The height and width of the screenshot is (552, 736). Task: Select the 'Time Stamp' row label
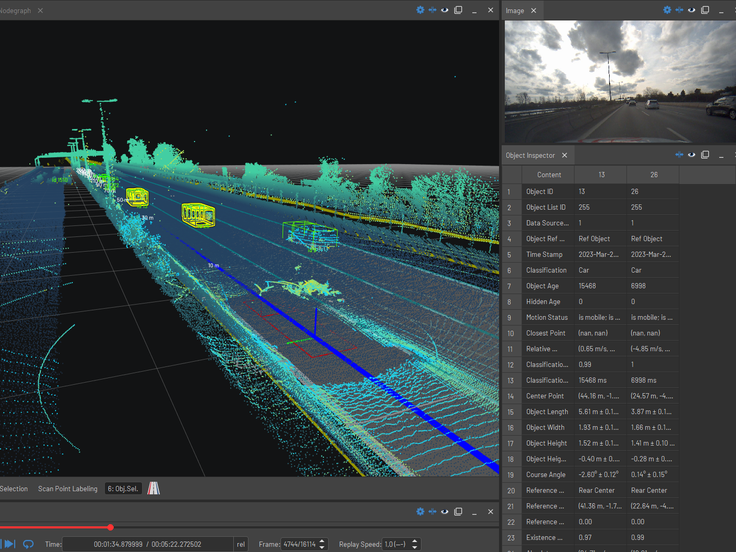[544, 254]
